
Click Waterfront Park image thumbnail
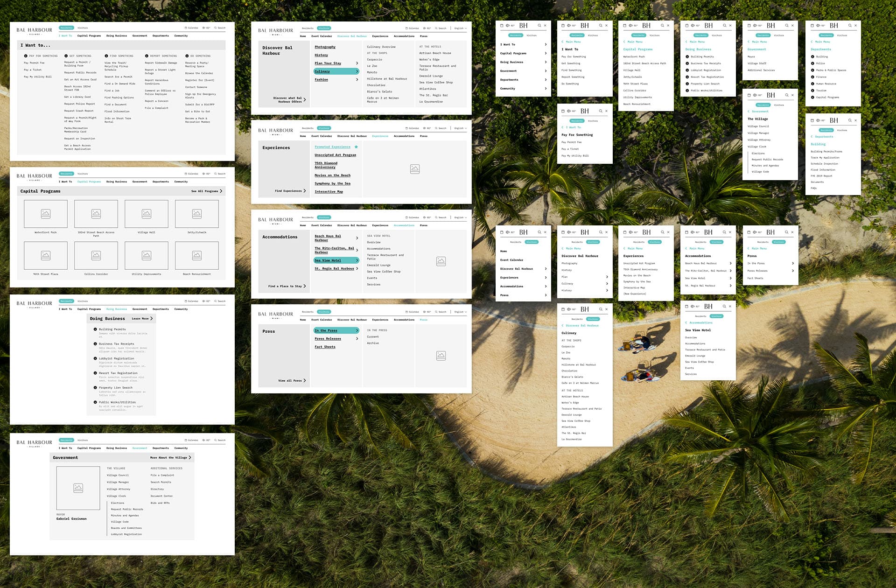46,214
